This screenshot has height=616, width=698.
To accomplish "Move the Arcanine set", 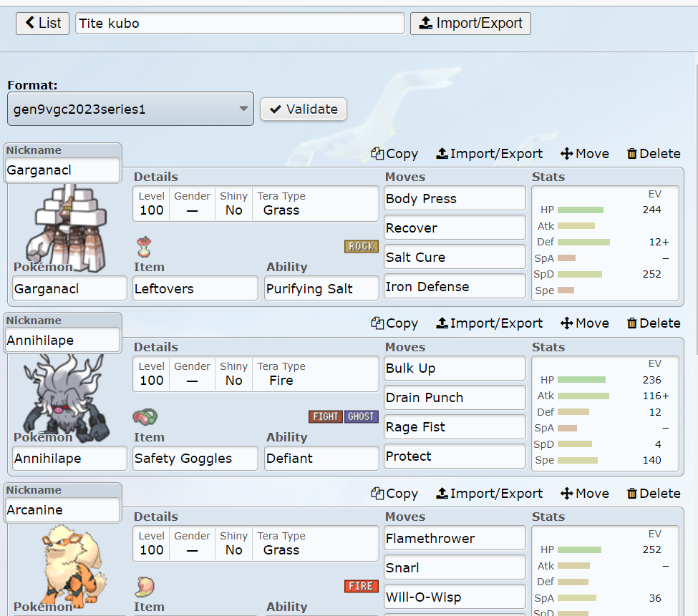I will coord(585,493).
